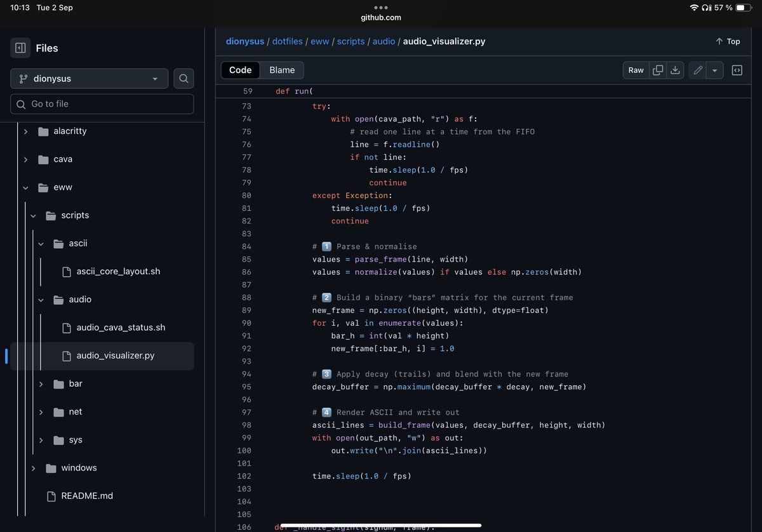
Task: Switch to the Code tab
Action: pos(241,70)
